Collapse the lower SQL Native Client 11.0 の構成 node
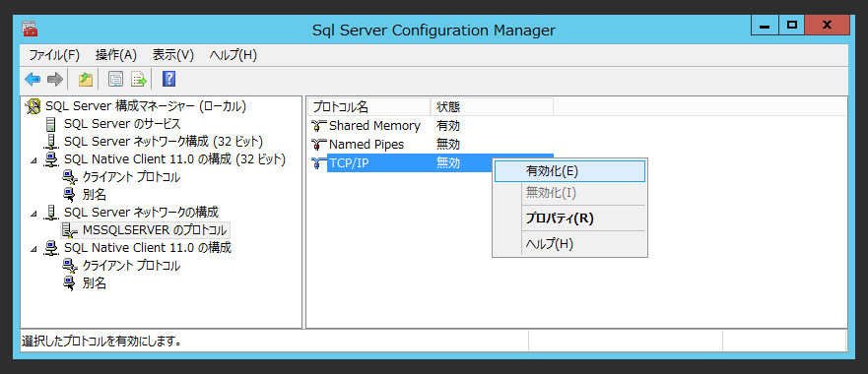868x374 pixels. coord(34,248)
